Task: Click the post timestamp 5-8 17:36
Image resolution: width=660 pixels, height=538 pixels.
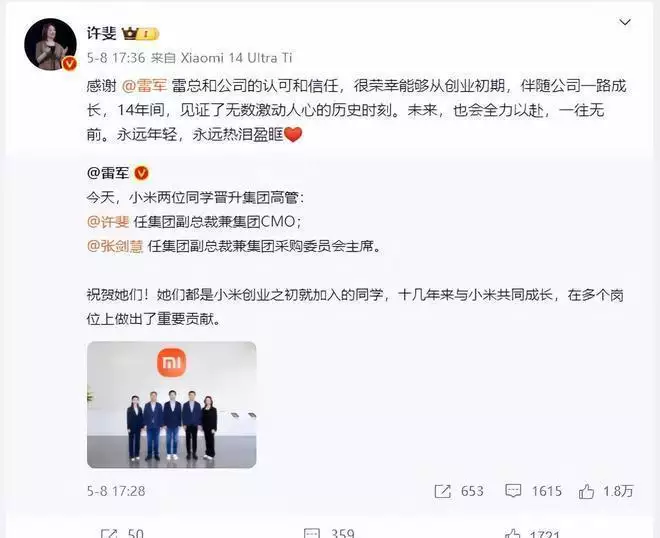Action: tap(116, 58)
